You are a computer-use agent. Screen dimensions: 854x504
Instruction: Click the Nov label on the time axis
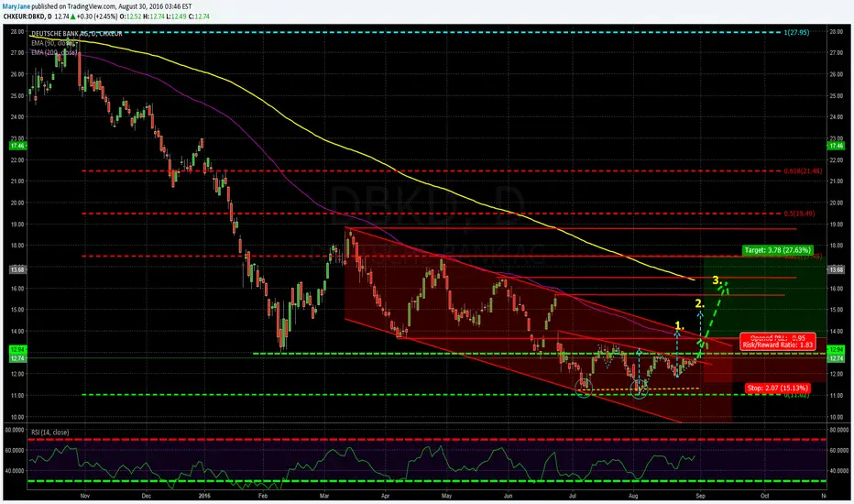point(84,496)
